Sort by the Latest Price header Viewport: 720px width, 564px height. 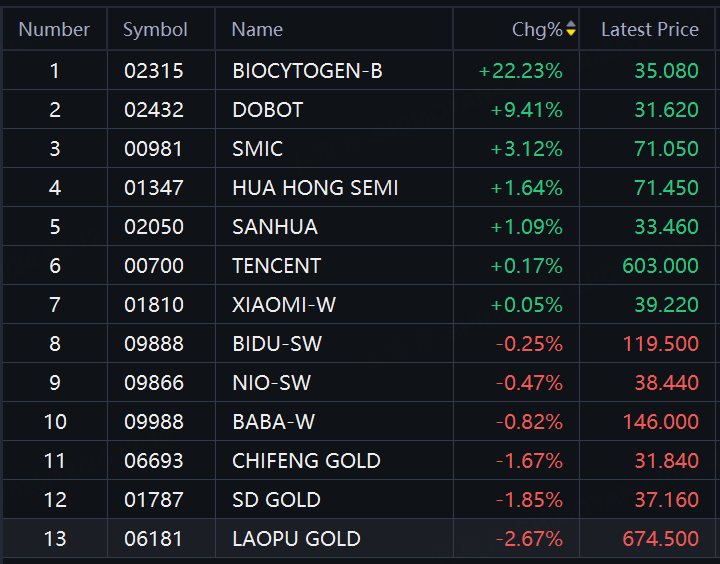point(649,30)
